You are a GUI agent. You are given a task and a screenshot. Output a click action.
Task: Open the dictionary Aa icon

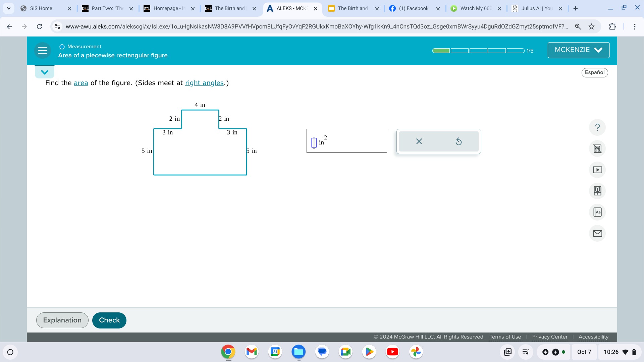pos(597,212)
